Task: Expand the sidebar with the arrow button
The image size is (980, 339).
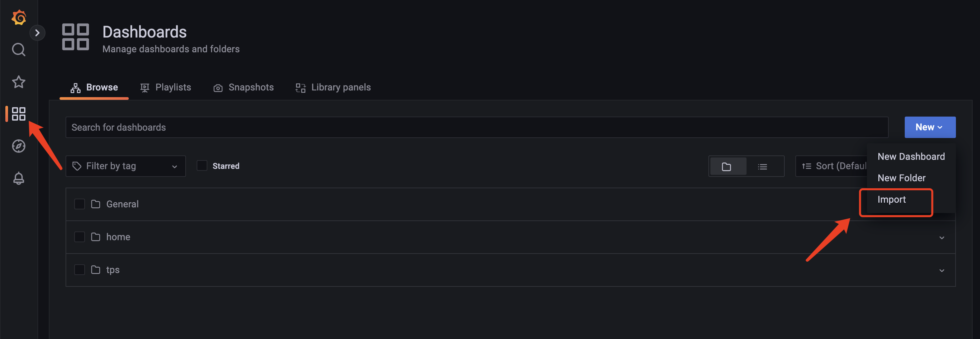Action: pos(37,33)
